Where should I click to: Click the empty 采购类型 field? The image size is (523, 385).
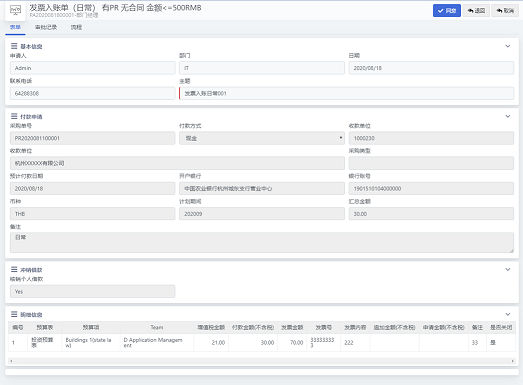[x=431, y=163]
